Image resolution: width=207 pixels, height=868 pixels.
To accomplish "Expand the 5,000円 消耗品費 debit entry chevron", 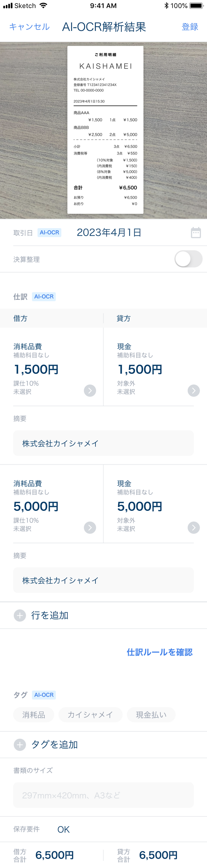I will (x=90, y=528).
